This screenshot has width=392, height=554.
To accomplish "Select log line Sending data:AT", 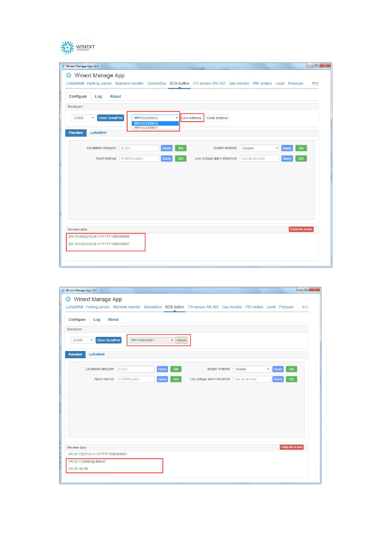I will [x=88, y=462].
